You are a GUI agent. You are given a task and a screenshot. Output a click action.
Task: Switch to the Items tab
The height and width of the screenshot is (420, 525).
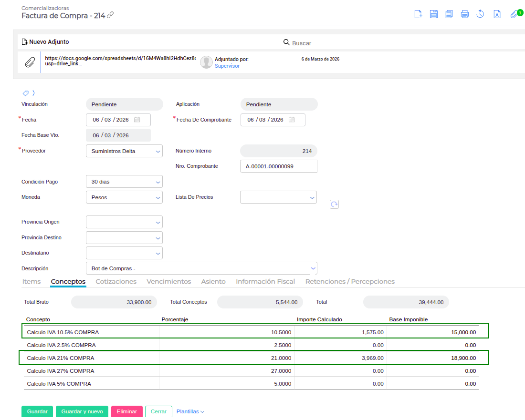click(31, 282)
